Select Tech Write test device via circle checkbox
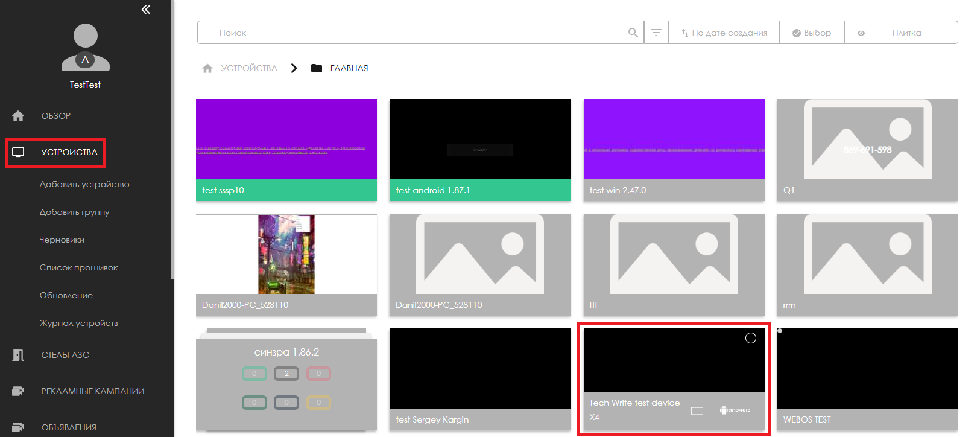 tap(750, 338)
